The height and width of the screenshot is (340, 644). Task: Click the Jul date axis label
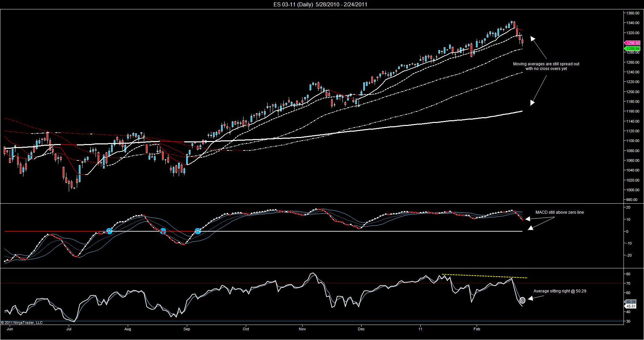coord(69,329)
